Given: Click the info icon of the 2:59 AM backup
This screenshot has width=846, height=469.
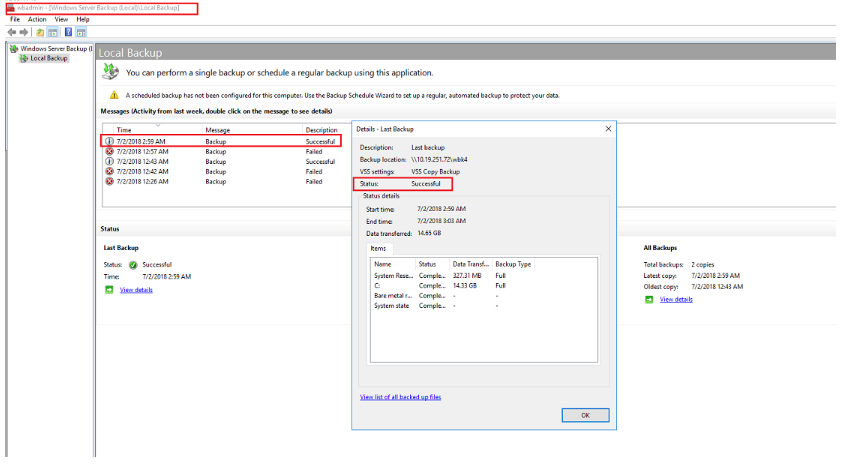Looking at the screenshot, I should (110, 141).
